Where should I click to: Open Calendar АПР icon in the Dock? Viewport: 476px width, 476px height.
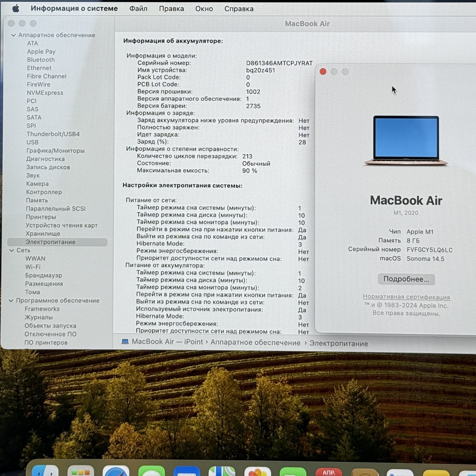tap(328, 472)
